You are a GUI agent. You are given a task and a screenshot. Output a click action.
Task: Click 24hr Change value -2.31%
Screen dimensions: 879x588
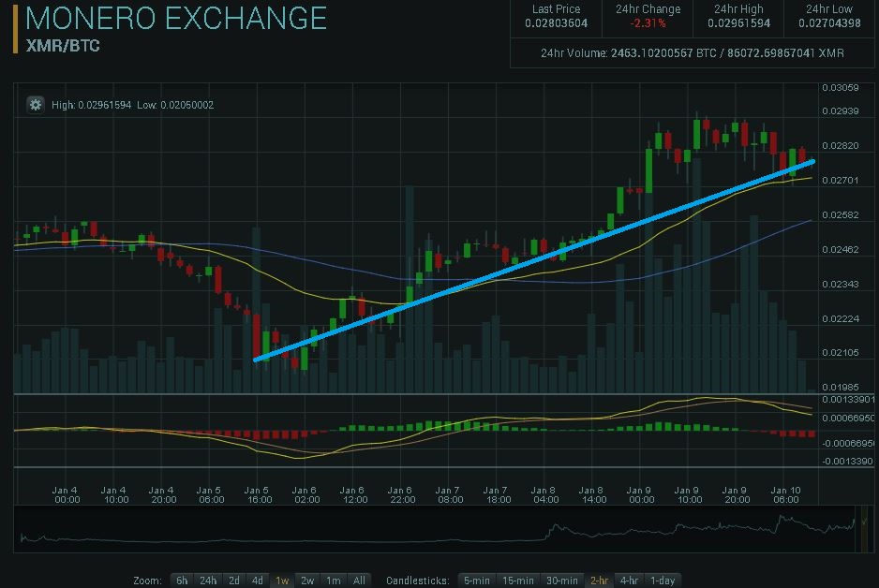648,23
